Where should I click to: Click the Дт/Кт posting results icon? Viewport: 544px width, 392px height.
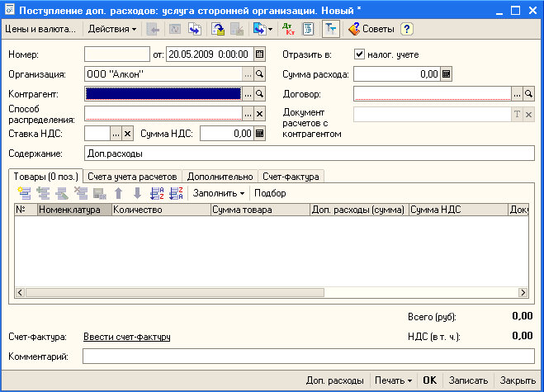(288, 29)
